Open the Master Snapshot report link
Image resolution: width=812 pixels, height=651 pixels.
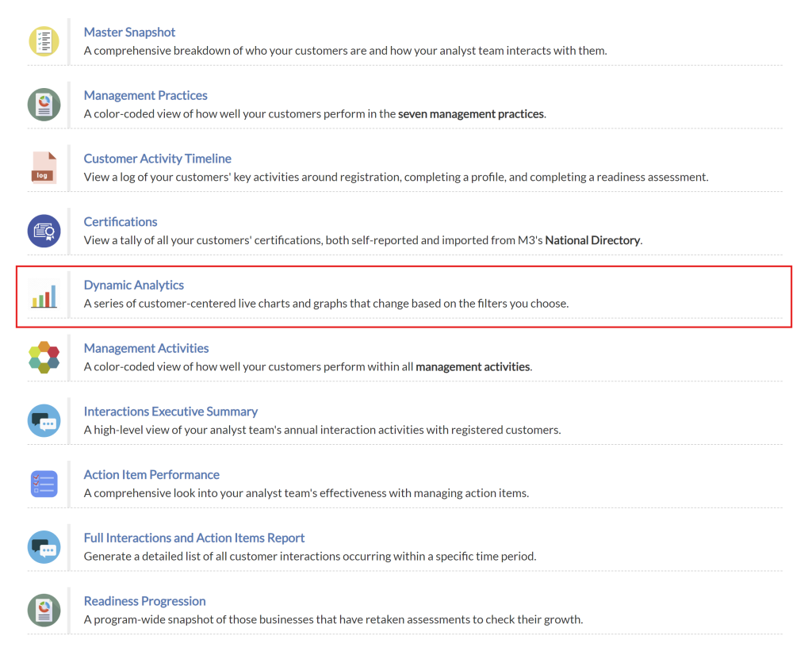coord(129,33)
